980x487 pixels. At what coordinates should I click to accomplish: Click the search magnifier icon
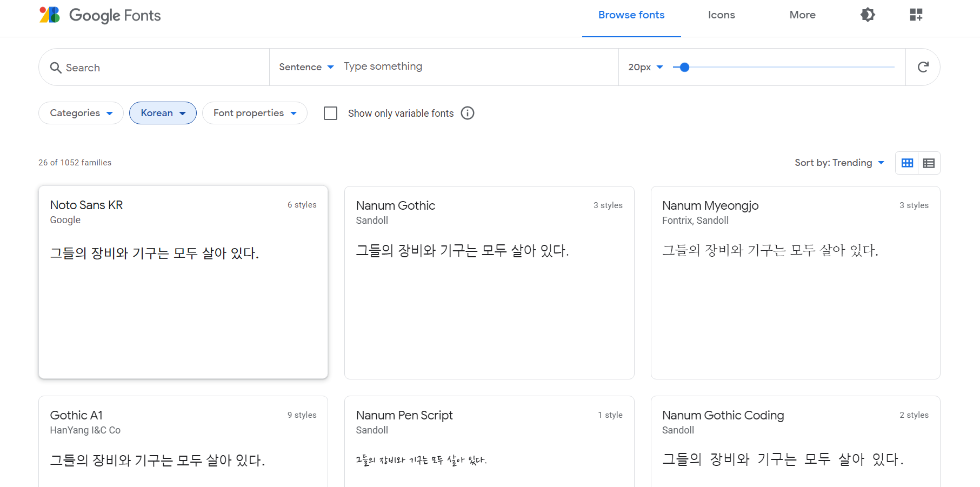click(56, 67)
